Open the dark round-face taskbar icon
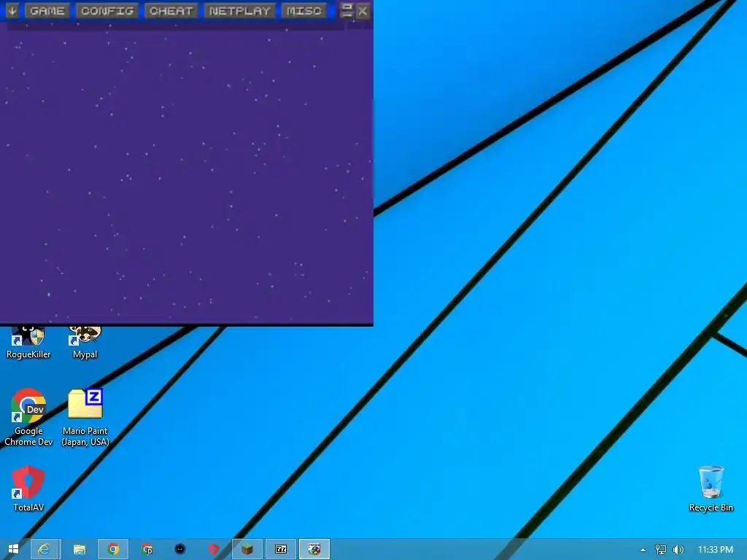Screen dimensions: 747x560 tap(180, 549)
